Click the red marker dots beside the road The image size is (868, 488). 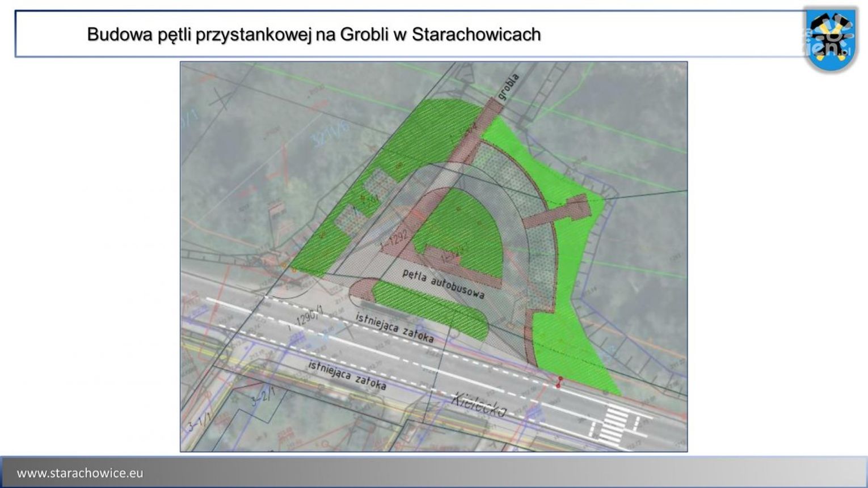tap(559, 381)
